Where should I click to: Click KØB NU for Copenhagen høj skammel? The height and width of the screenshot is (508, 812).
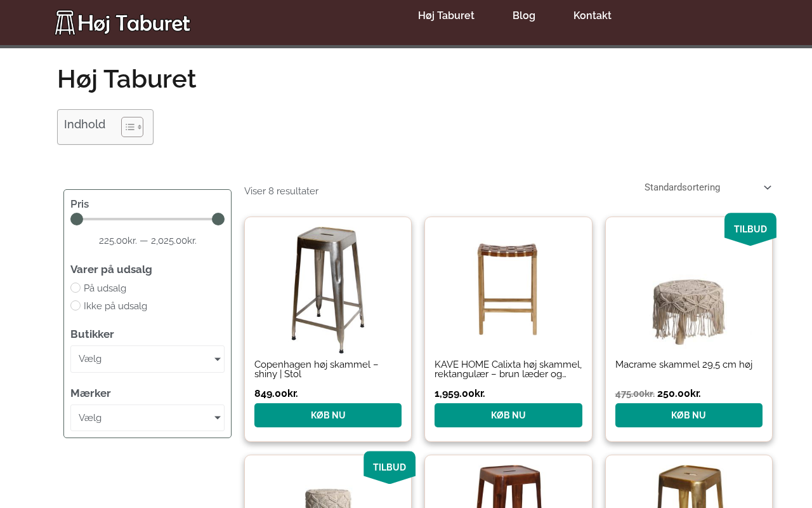point(328,415)
